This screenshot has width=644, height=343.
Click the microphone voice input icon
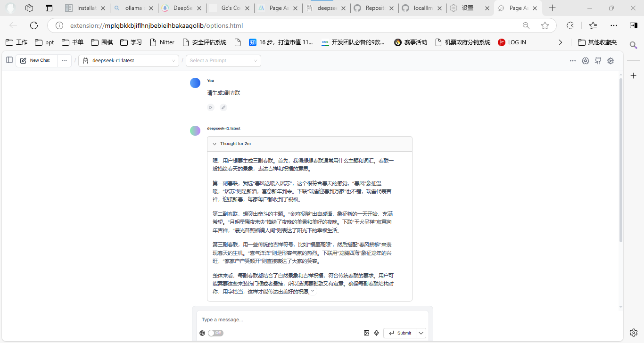[x=376, y=333]
